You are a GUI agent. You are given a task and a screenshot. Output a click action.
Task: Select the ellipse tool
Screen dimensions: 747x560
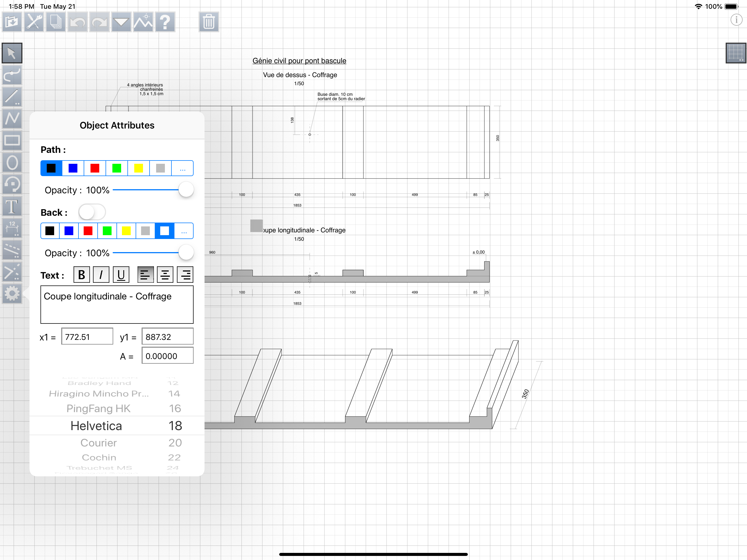(12, 162)
